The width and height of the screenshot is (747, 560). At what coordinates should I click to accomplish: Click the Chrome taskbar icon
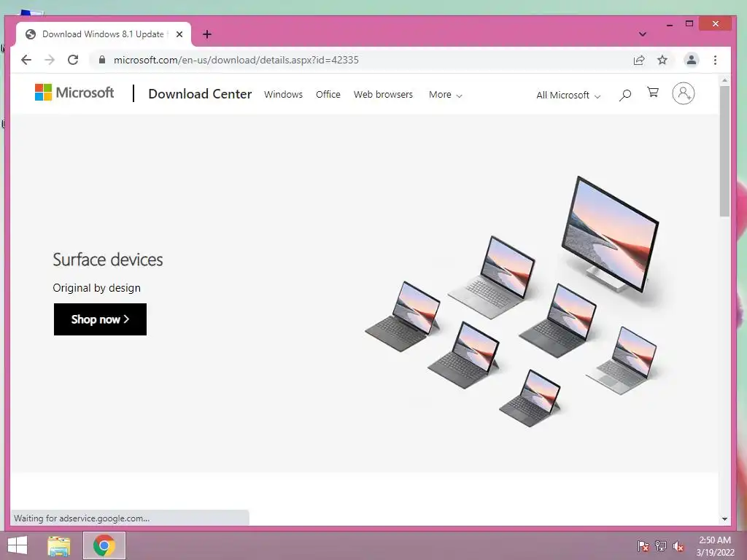(x=104, y=545)
